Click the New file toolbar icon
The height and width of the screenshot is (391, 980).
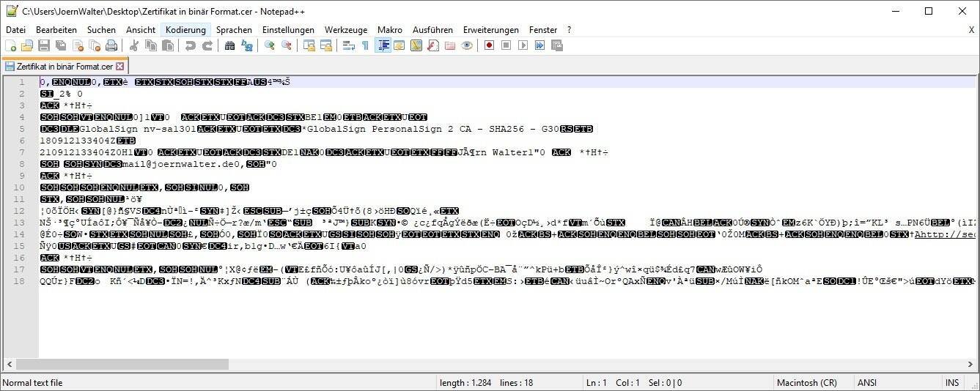point(11,45)
